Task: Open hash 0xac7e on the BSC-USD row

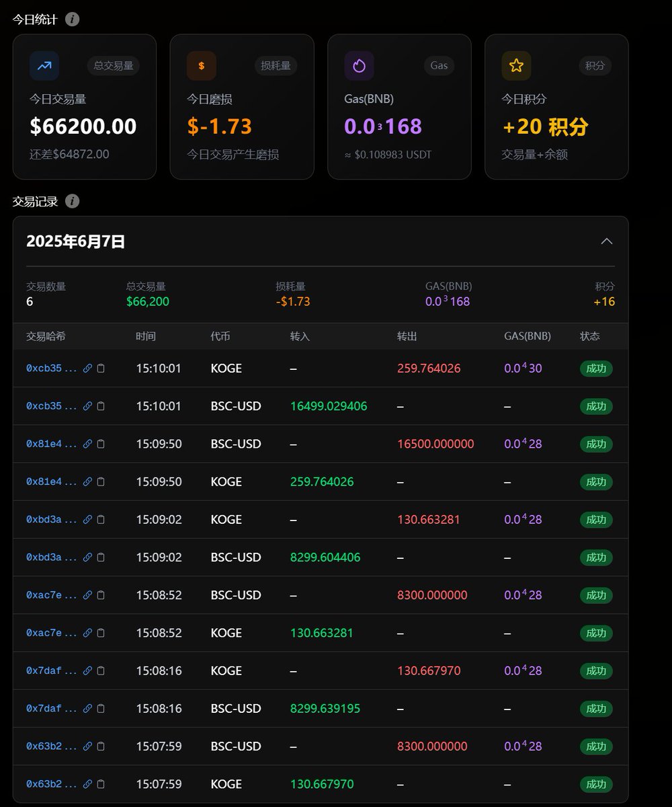Action: point(52,595)
